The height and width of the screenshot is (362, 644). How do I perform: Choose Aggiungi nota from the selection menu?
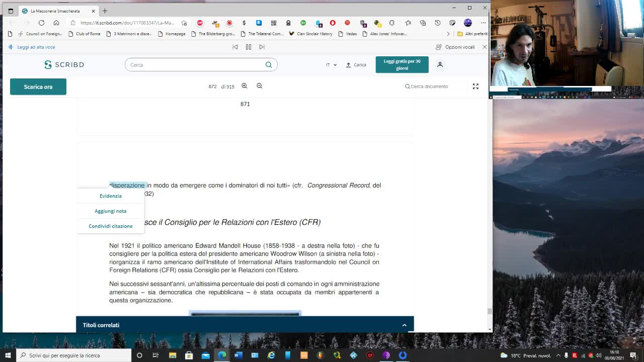tap(111, 211)
